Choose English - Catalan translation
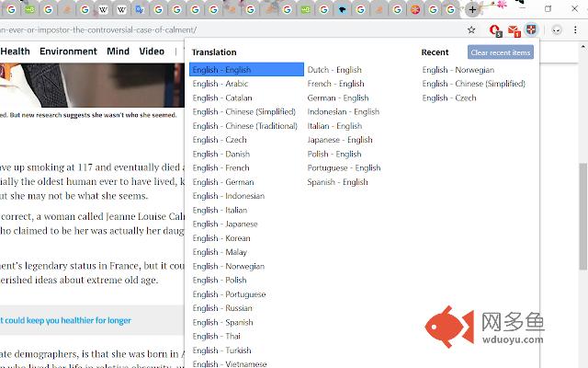 [222, 98]
